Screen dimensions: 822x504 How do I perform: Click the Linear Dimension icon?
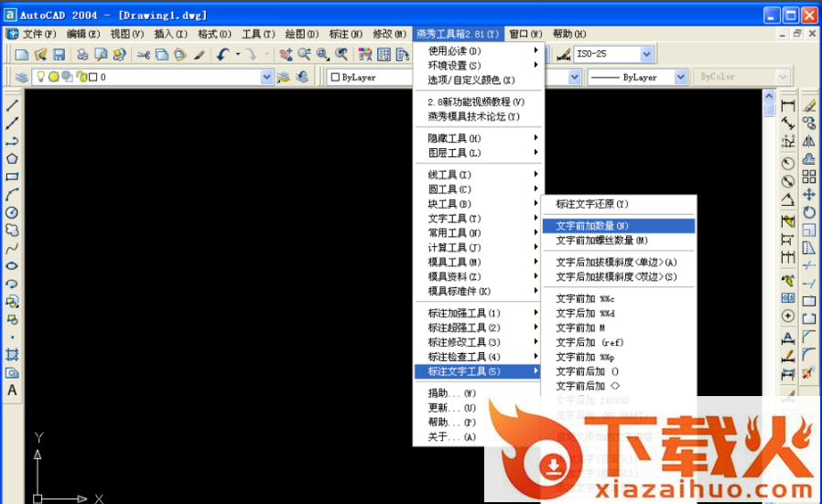point(788,105)
